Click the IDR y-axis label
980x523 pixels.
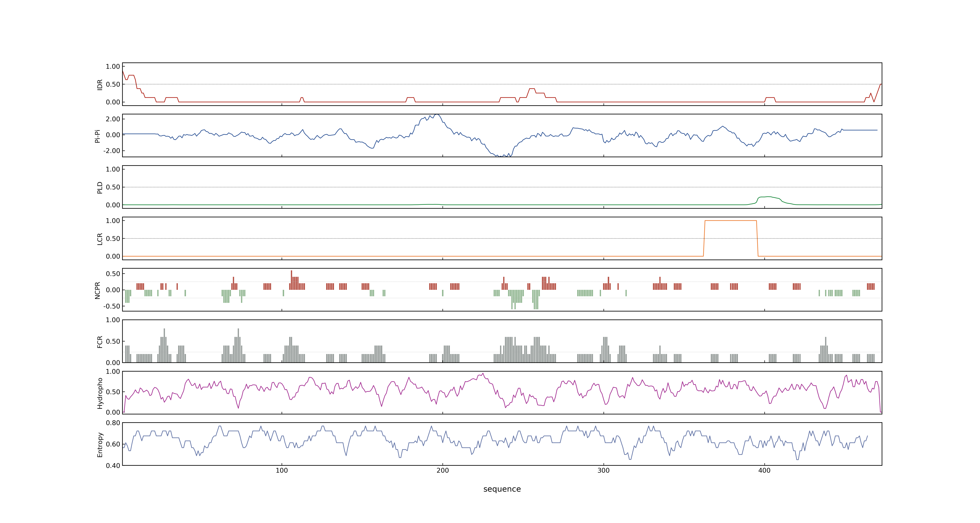click(100, 85)
